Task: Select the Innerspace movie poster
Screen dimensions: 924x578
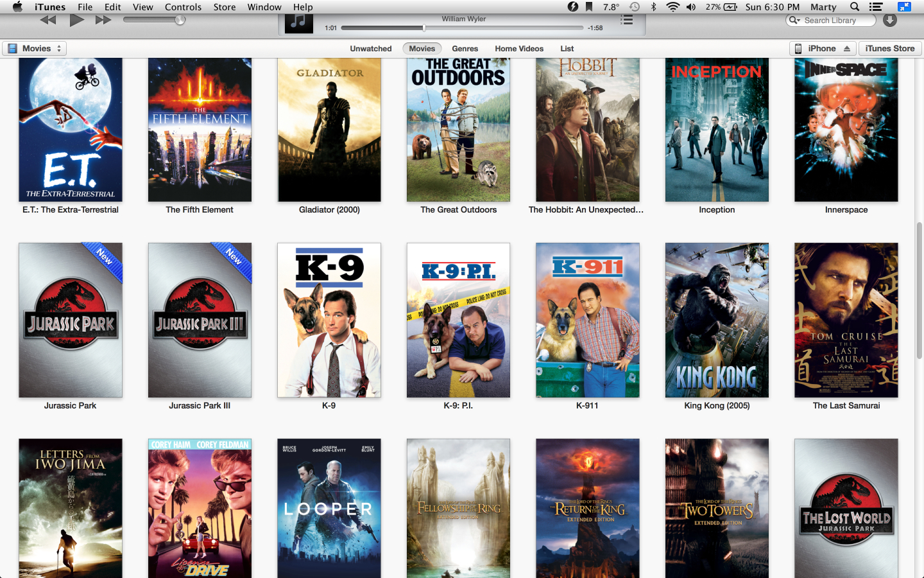Action: pyautogui.click(x=846, y=130)
